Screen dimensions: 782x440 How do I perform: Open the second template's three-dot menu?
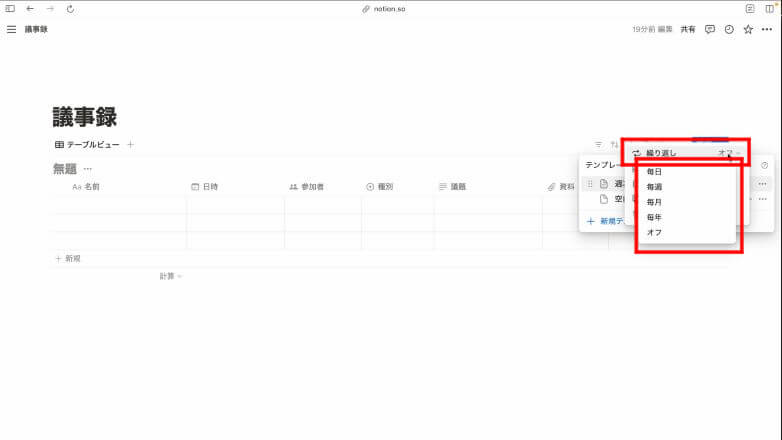click(763, 199)
